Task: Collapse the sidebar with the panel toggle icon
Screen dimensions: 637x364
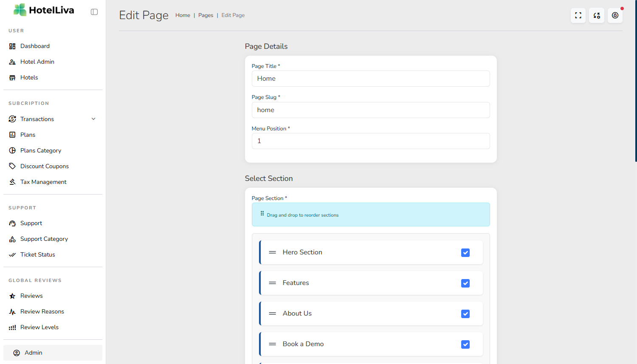Action: pyautogui.click(x=94, y=12)
